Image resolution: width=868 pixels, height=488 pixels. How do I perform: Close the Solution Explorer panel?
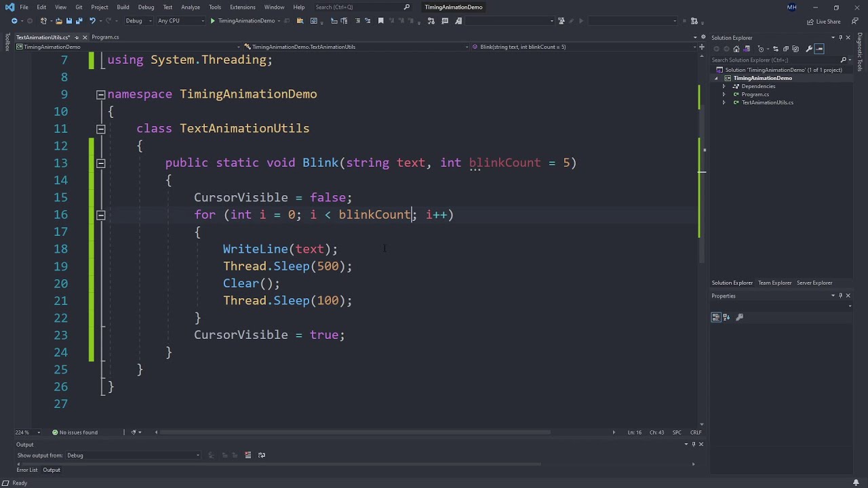pos(848,38)
